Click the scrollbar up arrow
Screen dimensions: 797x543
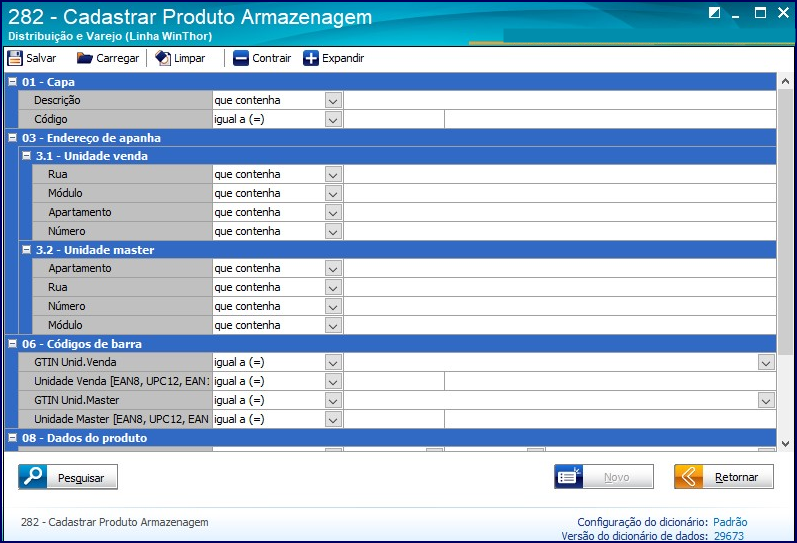785,81
